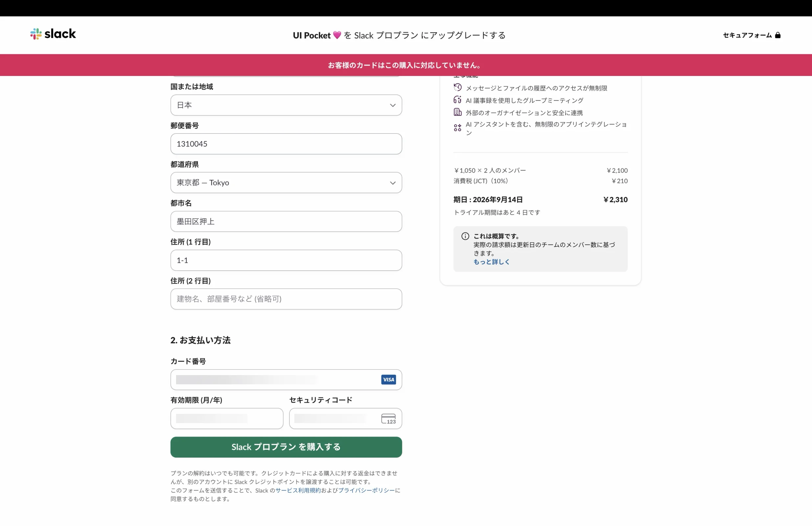Image resolution: width=812 pixels, height=526 pixels.
Task: Click 外部のオーガナイゼーションと安全に連携 text
Action: (x=524, y=113)
